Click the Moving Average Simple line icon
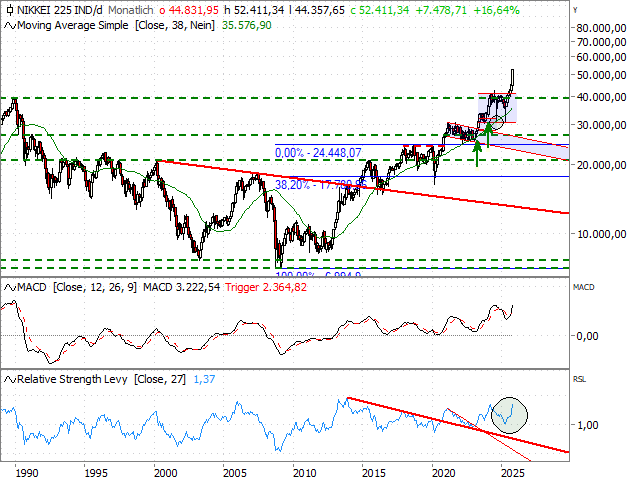Viewport: 640px width, 480px height. pyautogui.click(x=10, y=26)
